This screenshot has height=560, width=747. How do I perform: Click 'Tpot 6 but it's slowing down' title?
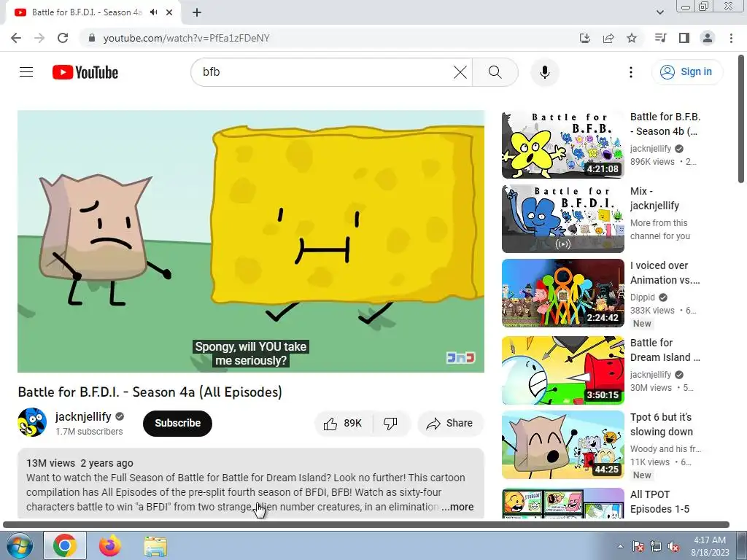pos(661,424)
